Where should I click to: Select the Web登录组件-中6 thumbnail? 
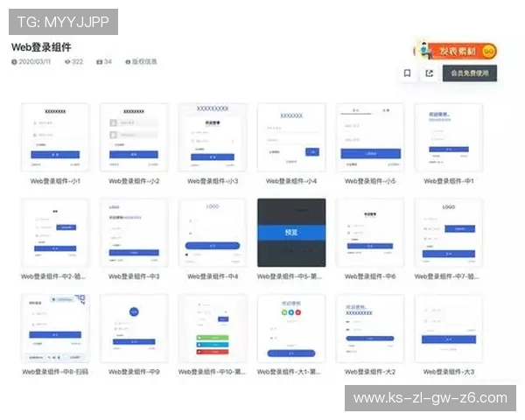(x=370, y=233)
